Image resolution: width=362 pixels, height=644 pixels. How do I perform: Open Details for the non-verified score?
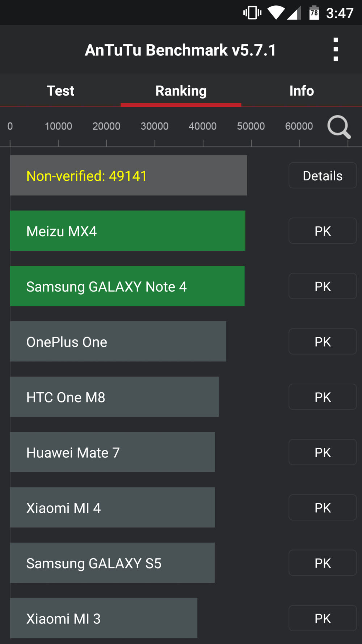[x=323, y=176]
